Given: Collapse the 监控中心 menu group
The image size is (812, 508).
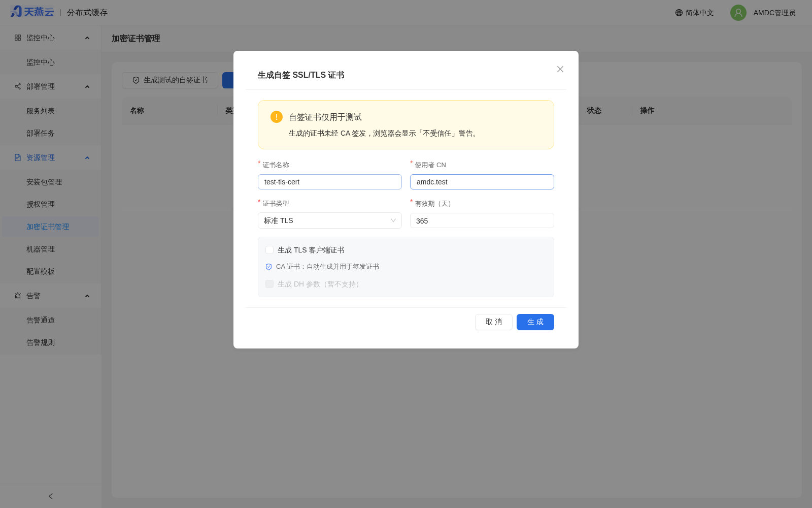Looking at the screenshot, I should [87, 38].
